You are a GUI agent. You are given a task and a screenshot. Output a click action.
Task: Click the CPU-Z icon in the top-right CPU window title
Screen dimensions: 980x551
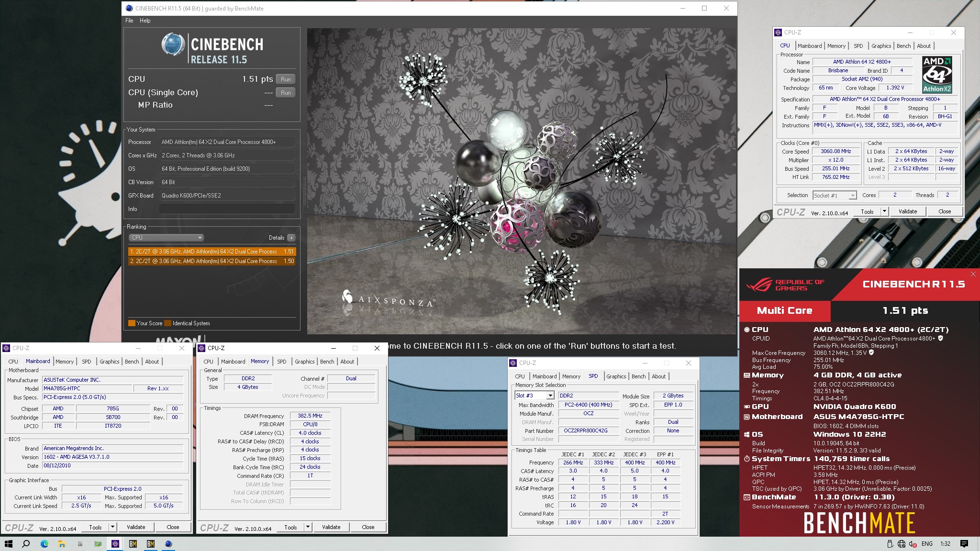tap(778, 33)
